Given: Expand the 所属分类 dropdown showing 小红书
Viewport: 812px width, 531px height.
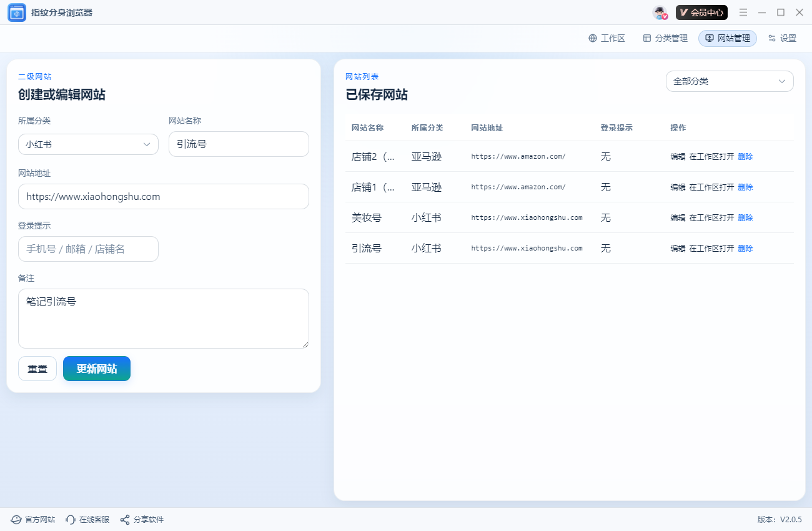Looking at the screenshot, I should pos(88,144).
